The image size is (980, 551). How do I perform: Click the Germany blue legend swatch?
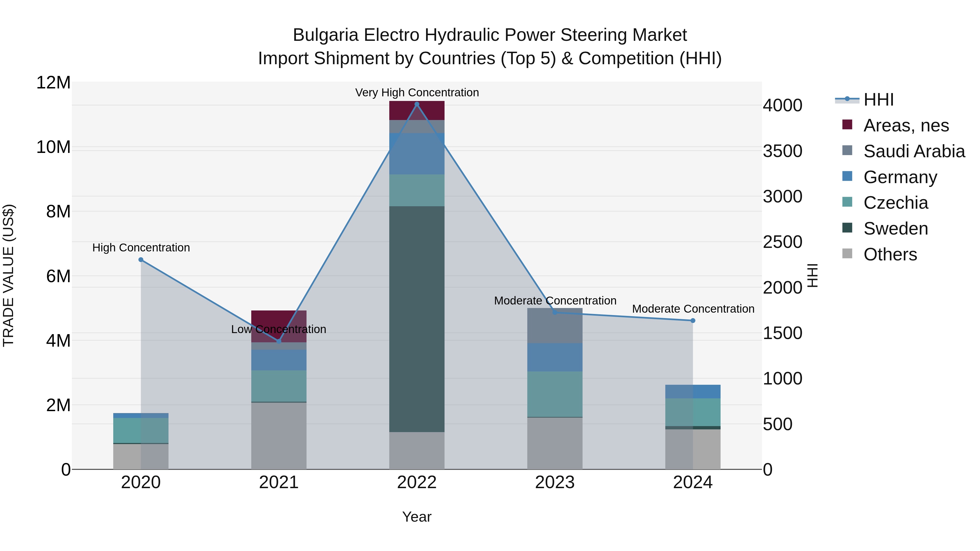tap(847, 176)
